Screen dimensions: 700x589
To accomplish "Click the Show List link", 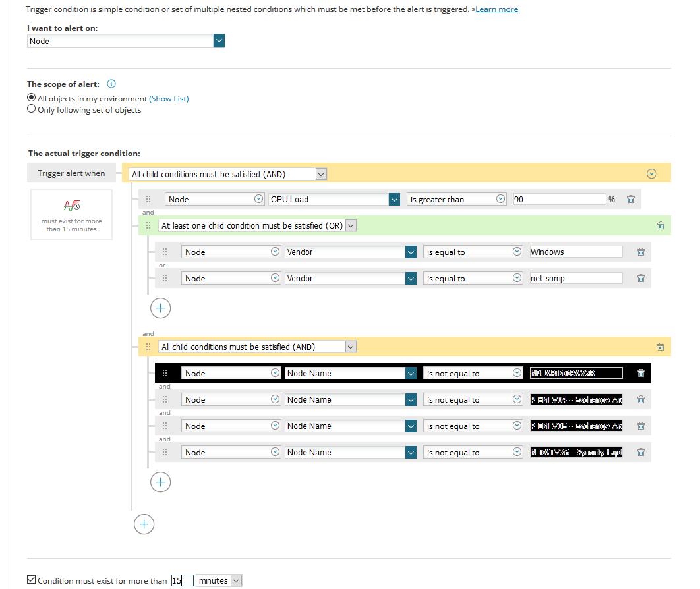I will [x=169, y=99].
